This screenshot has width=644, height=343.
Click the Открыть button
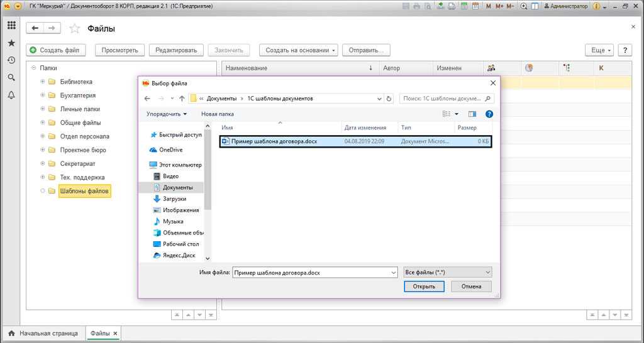point(424,286)
